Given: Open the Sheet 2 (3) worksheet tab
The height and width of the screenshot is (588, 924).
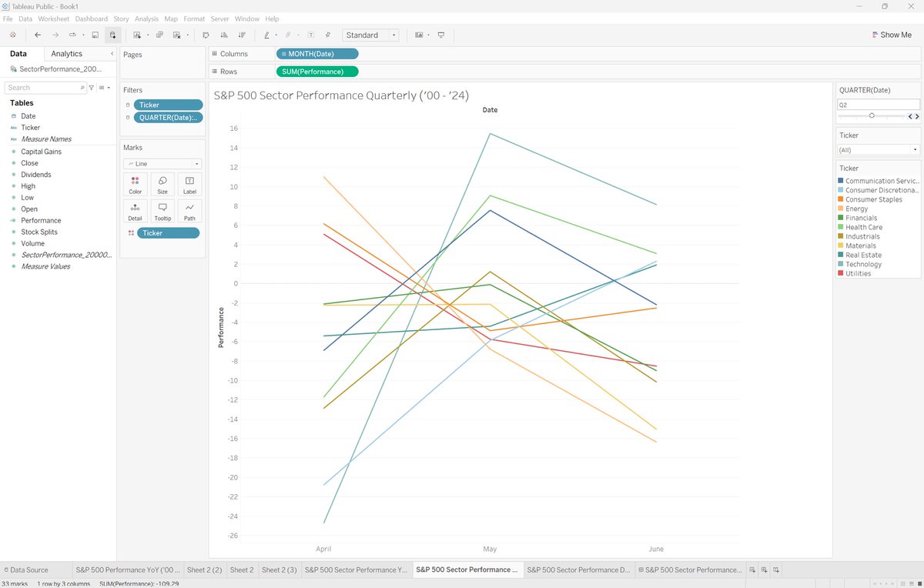Looking at the screenshot, I should 279,570.
